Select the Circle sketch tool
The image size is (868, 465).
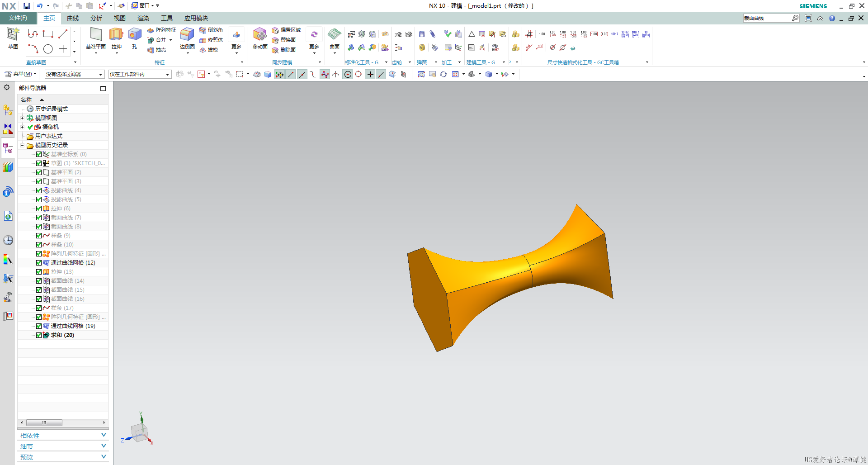click(48, 49)
